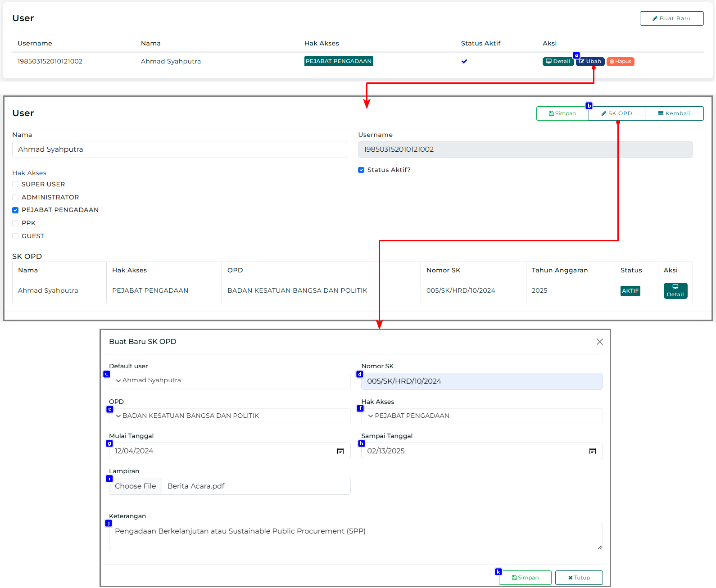Open the SK OPD dialog button
Image resolution: width=716 pixels, height=588 pixels.
coord(616,113)
